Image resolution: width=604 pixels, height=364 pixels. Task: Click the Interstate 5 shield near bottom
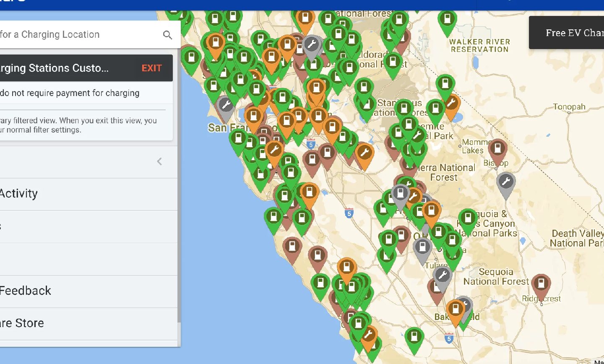tap(449, 338)
